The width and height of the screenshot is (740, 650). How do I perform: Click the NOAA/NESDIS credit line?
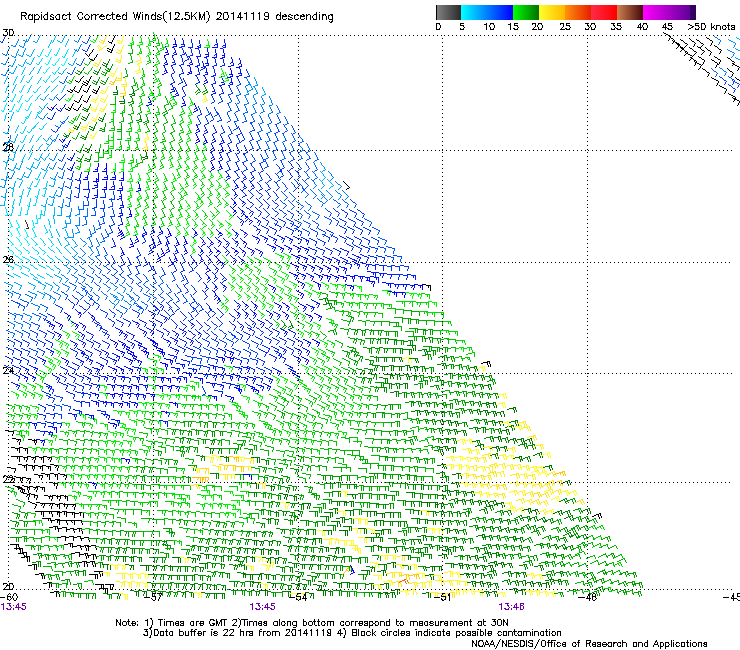[x=589, y=644]
